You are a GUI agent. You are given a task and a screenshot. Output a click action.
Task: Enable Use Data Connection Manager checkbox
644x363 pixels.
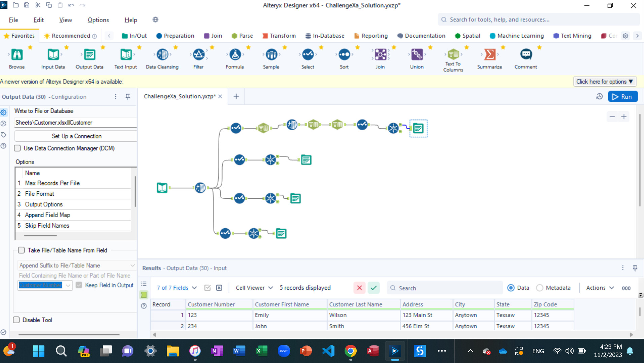click(18, 148)
